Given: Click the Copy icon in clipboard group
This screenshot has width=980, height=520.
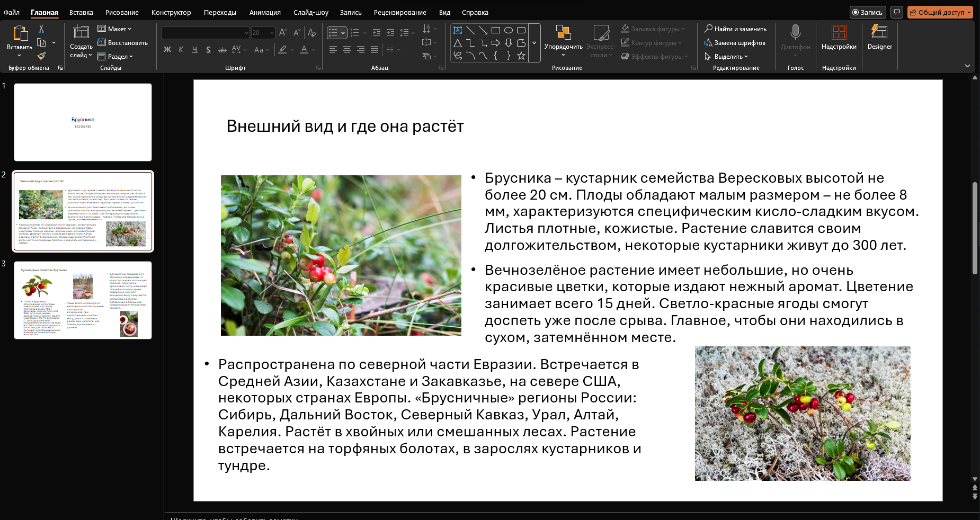Looking at the screenshot, I should coord(41,42).
